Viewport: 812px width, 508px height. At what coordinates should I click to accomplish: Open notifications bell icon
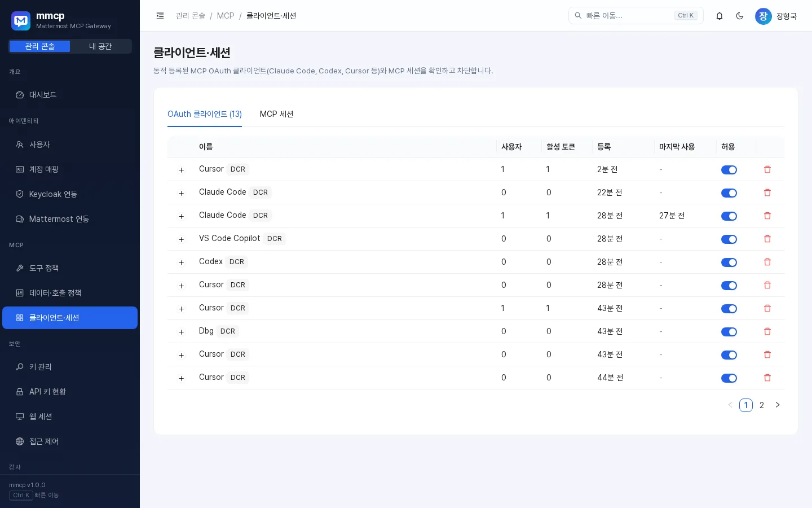tap(720, 16)
